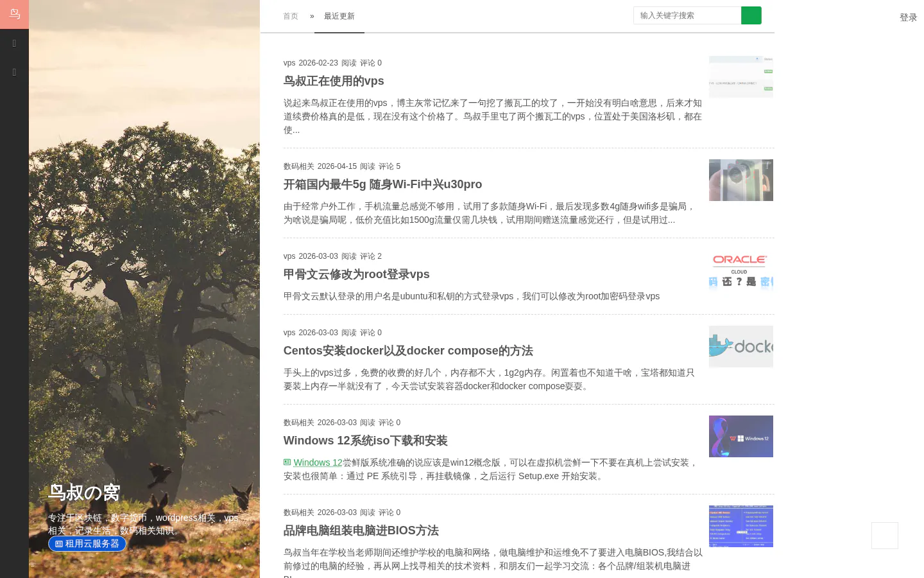The width and height of the screenshot is (924, 578).
Task: Click the excerpt starting 由于经常户外工作
Action: coord(490,213)
